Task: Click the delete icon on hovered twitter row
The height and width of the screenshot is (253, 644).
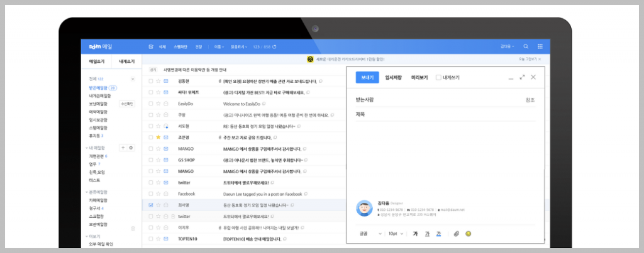Action: [x=173, y=216]
